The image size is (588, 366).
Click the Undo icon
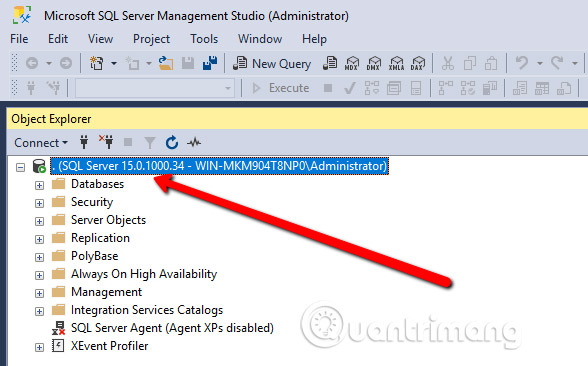[522, 63]
